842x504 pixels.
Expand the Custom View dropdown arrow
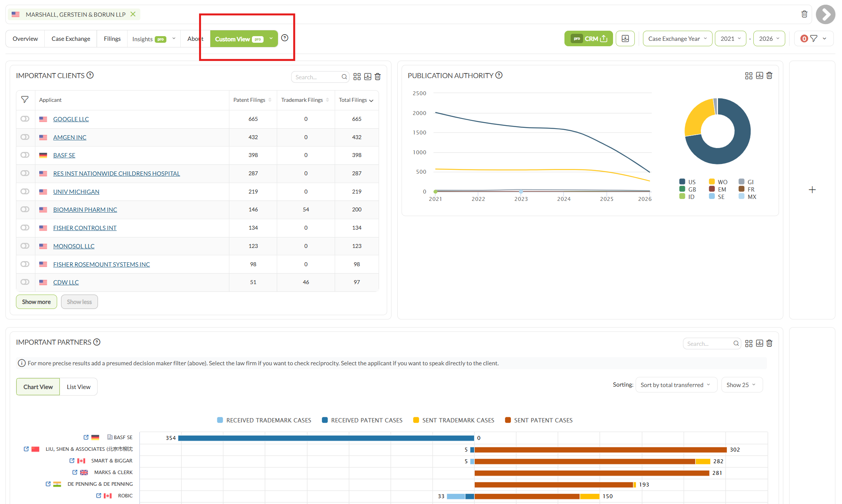pyautogui.click(x=271, y=38)
